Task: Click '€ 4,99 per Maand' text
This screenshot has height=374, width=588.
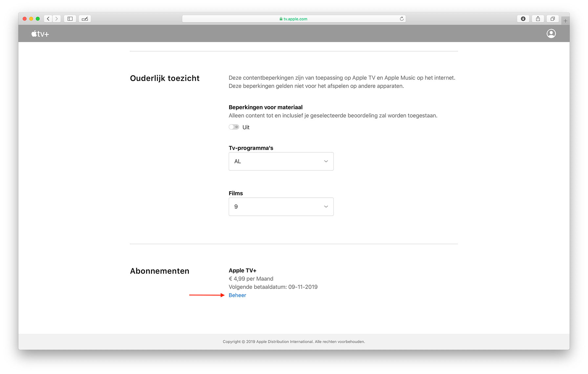Action: (x=251, y=279)
